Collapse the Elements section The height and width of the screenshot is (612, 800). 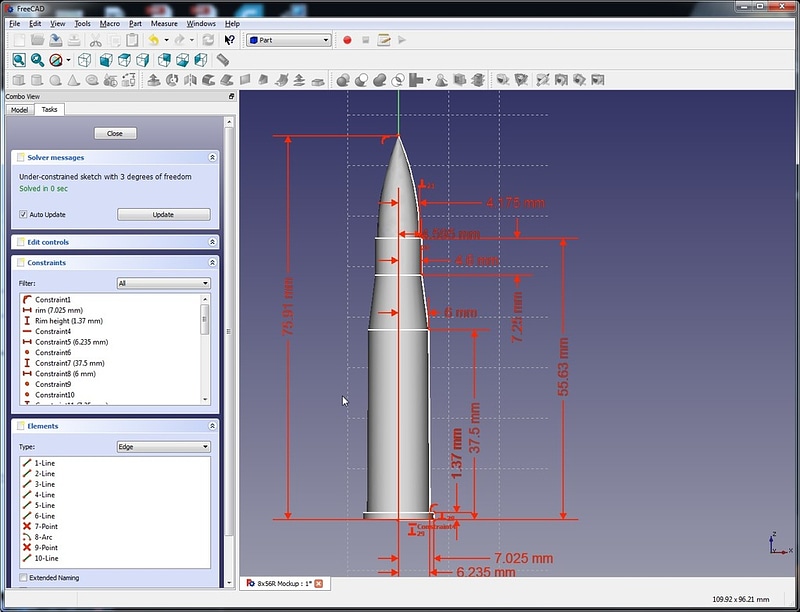pos(212,426)
